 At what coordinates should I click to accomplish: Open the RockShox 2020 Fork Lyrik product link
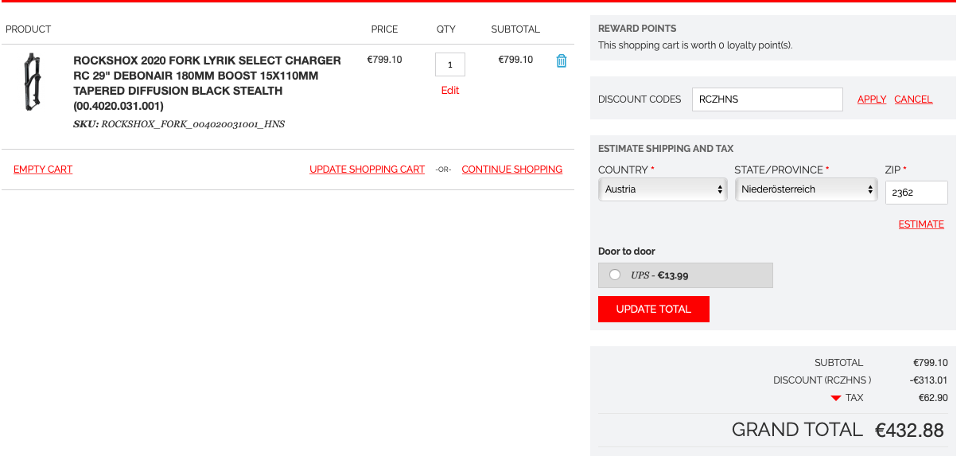pos(207,83)
